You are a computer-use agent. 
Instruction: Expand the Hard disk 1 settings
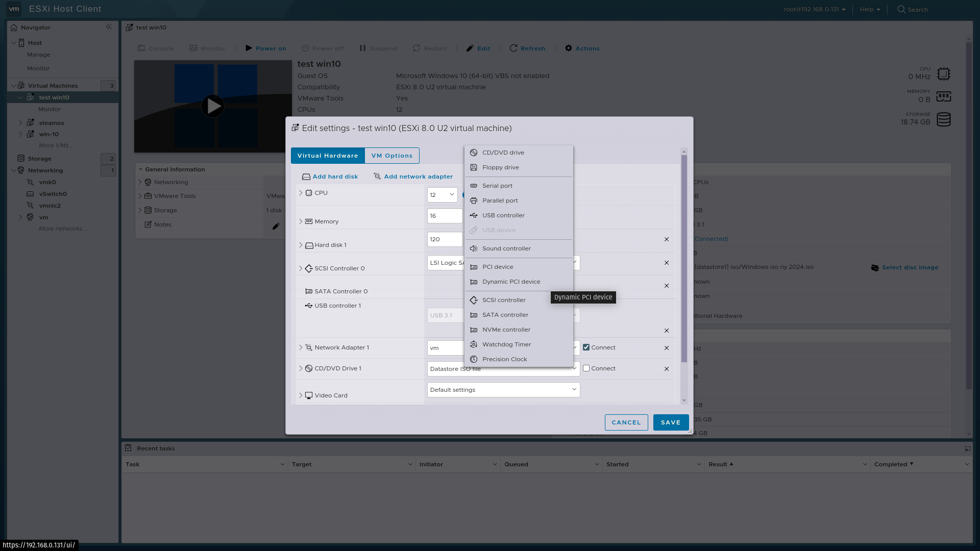click(x=301, y=244)
